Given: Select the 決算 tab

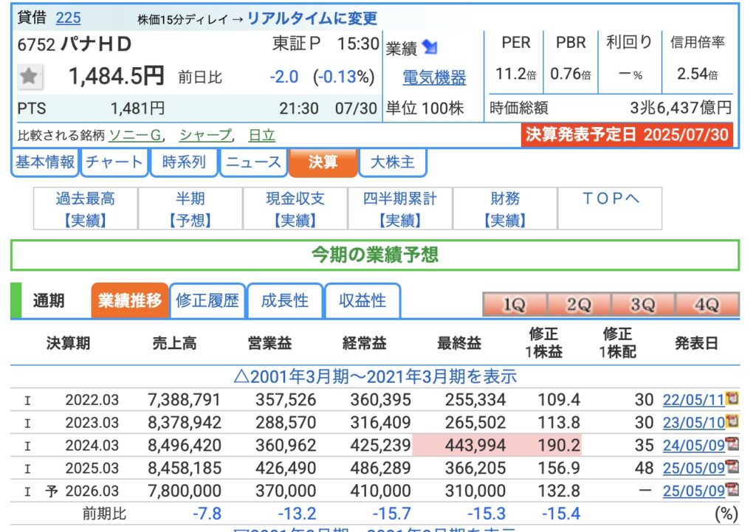Looking at the screenshot, I should pos(323,162).
